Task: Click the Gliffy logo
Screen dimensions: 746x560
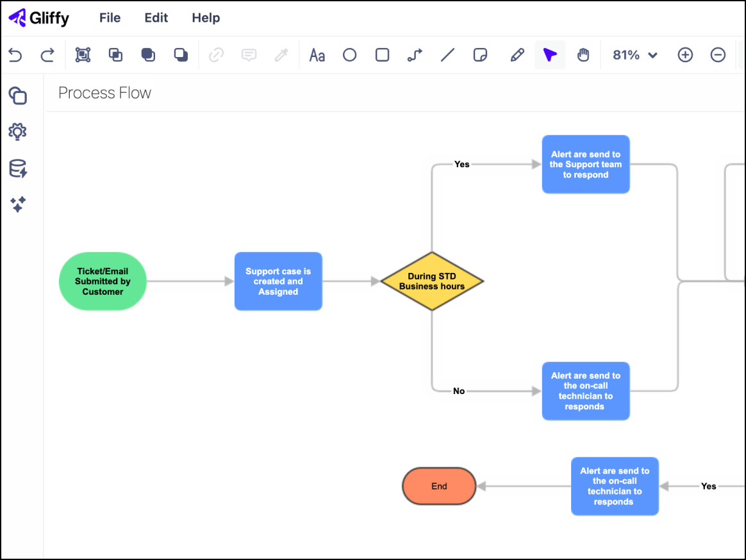Action: (39, 18)
